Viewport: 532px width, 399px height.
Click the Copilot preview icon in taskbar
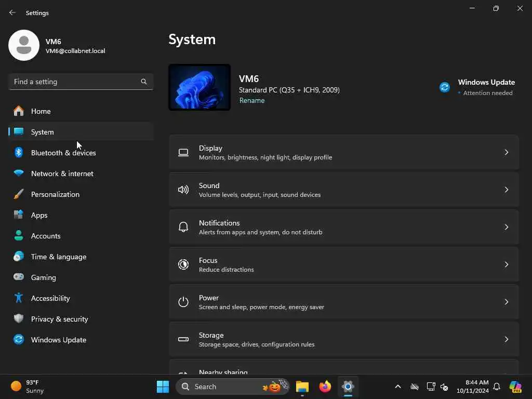tap(515, 387)
